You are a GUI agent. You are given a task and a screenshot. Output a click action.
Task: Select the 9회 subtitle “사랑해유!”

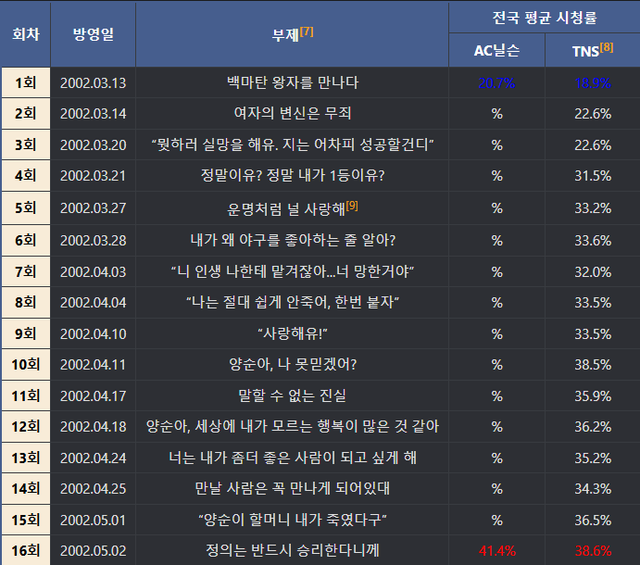[292, 333]
